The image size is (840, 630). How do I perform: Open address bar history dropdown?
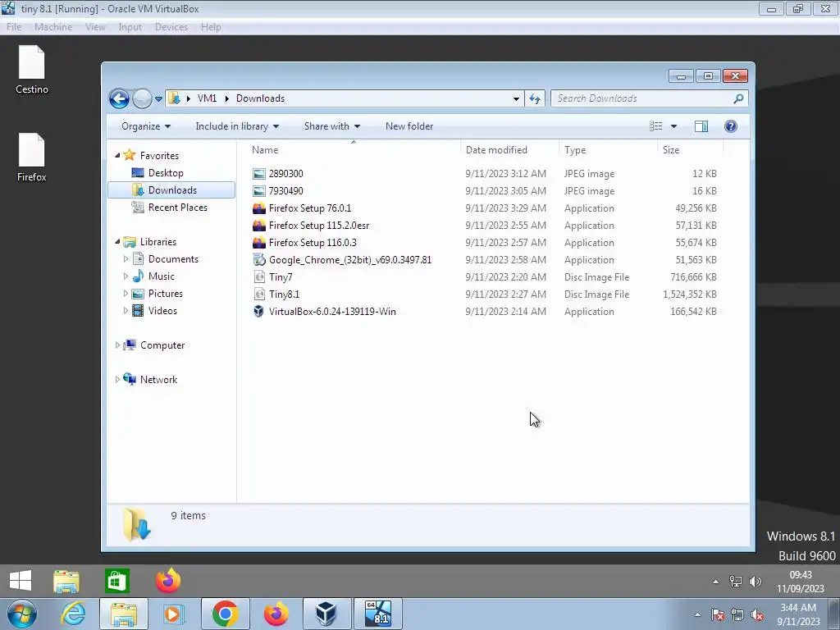(516, 98)
